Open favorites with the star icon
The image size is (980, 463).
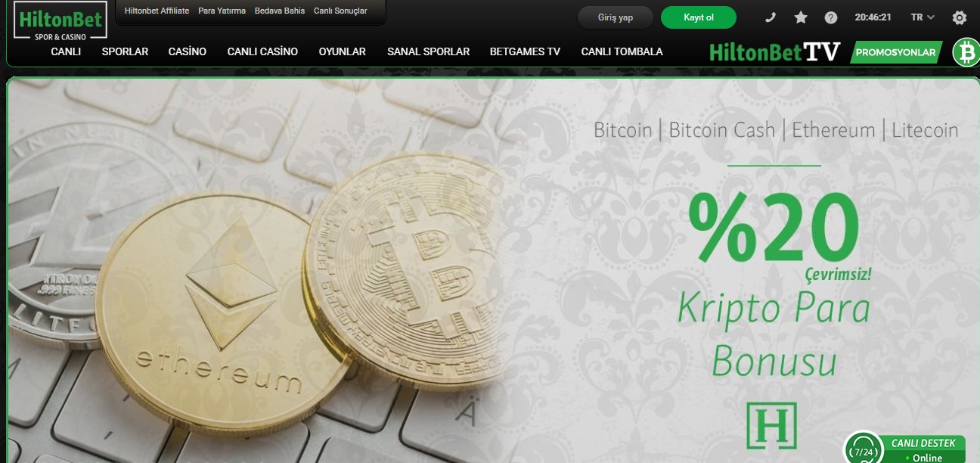click(x=801, y=17)
